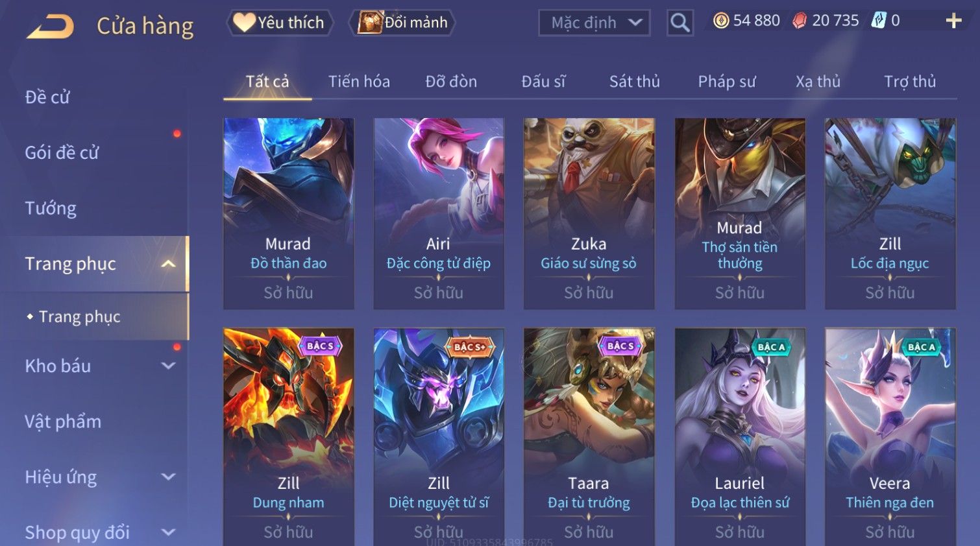The image size is (980, 546).
Task: Select the Airi Đặc công tử điệp skin
Action: pyautogui.click(x=439, y=213)
